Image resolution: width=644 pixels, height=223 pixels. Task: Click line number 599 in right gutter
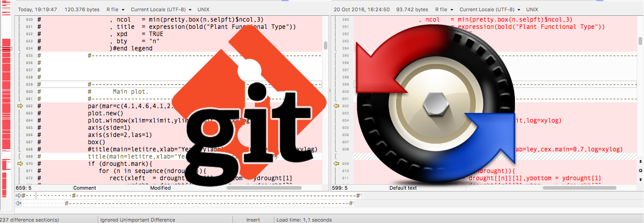(x=345, y=84)
